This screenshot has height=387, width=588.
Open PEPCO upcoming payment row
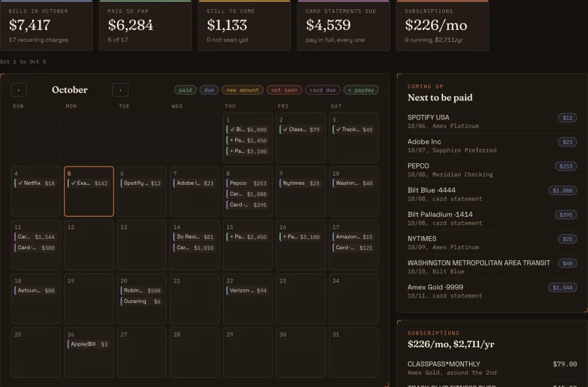492,170
